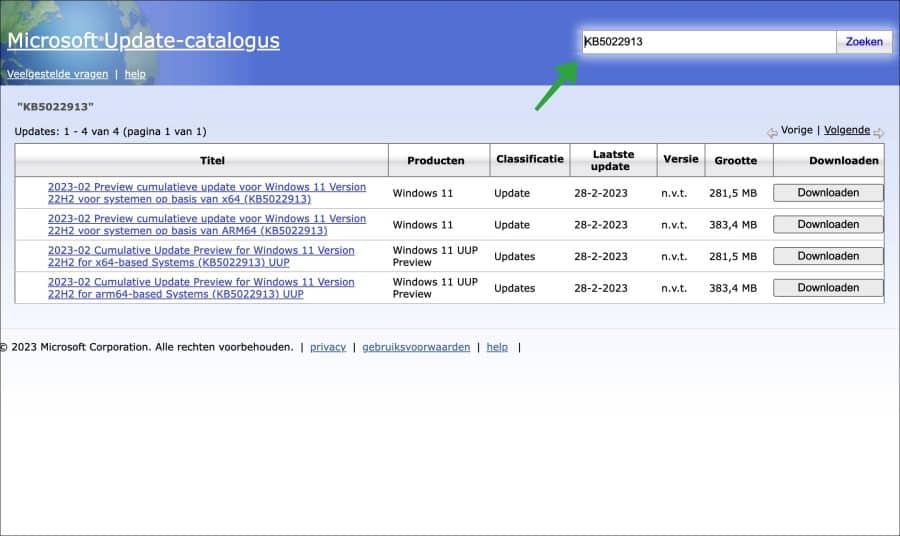Open the help link in the footer
This screenshot has height=536, width=900.
pos(497,347)
